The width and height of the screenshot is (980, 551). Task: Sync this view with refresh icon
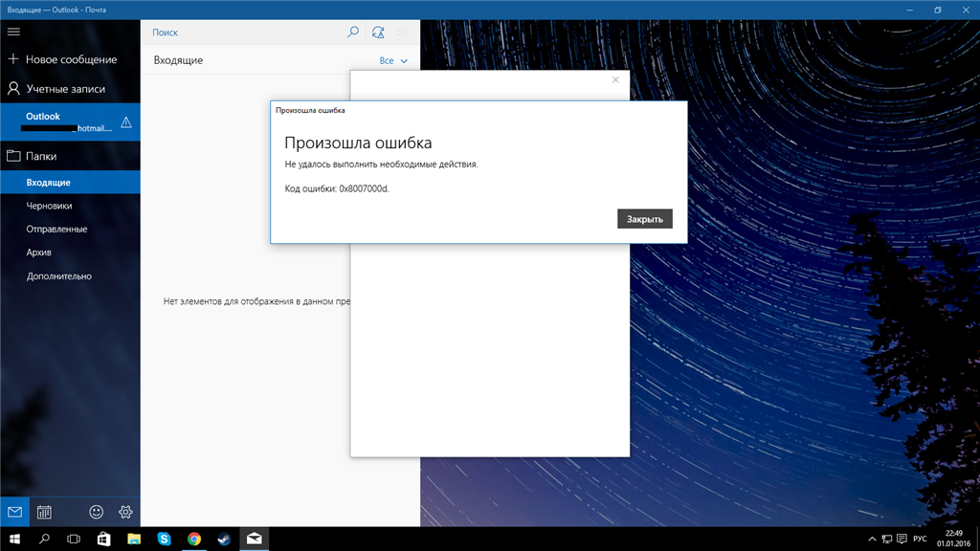pyautogui.click(x=378, y=32)
